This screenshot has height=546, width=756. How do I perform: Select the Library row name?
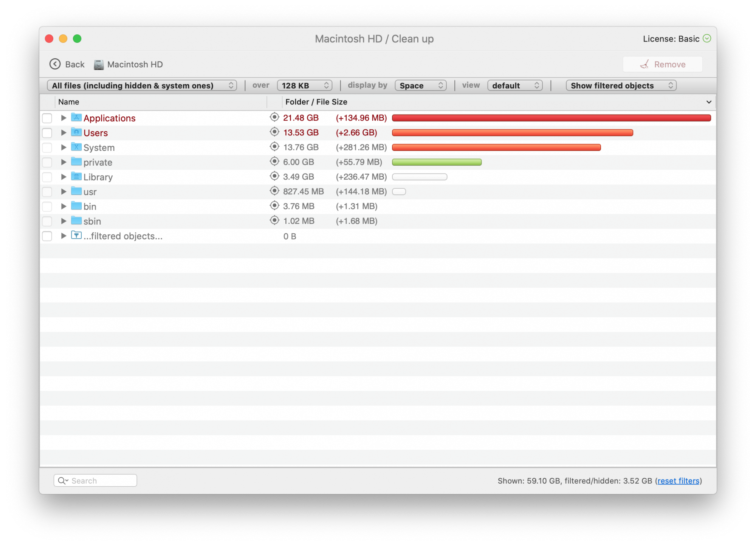click(98, 177)
